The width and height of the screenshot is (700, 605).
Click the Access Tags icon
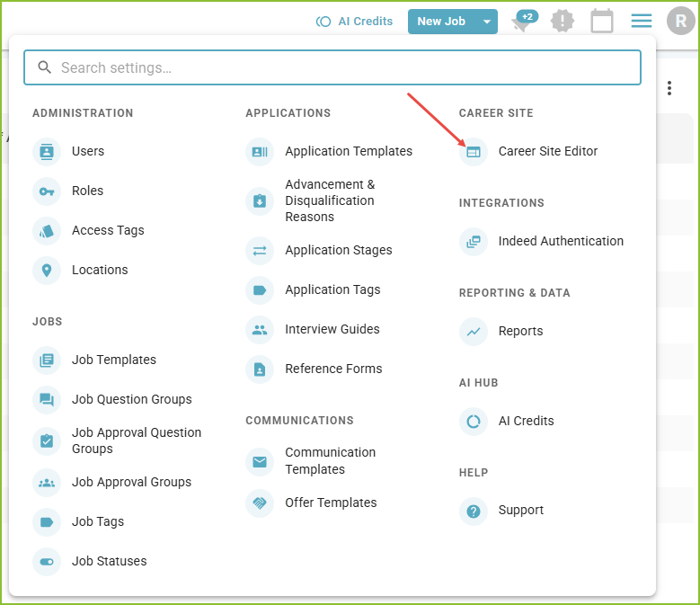47,231
